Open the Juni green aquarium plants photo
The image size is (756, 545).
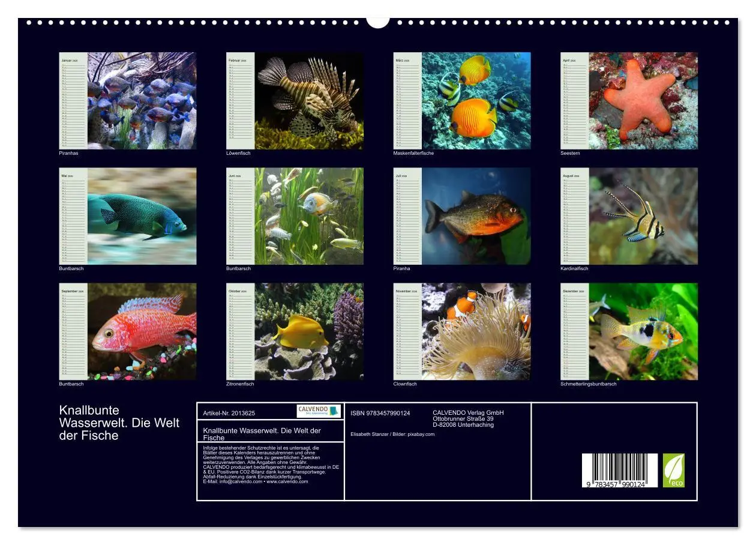pos(309,216)
